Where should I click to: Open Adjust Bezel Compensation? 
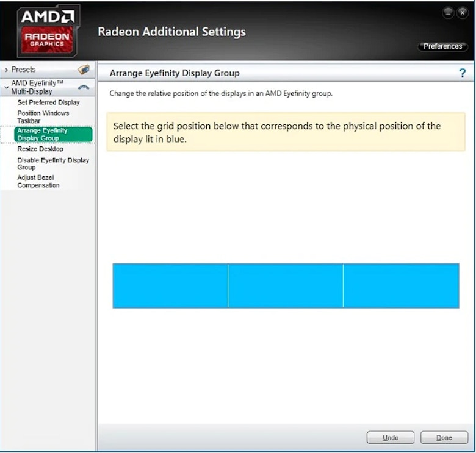click(x=38, y=181)
